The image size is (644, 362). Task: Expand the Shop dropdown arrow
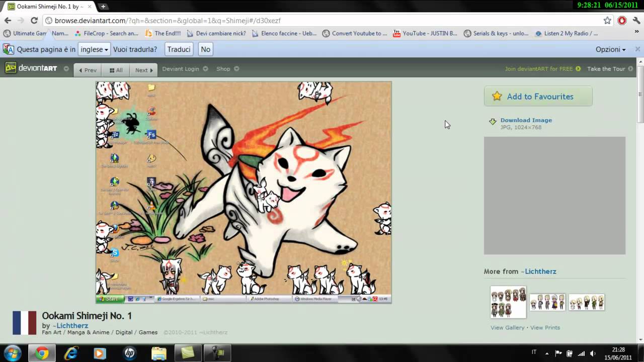[236, 68]
